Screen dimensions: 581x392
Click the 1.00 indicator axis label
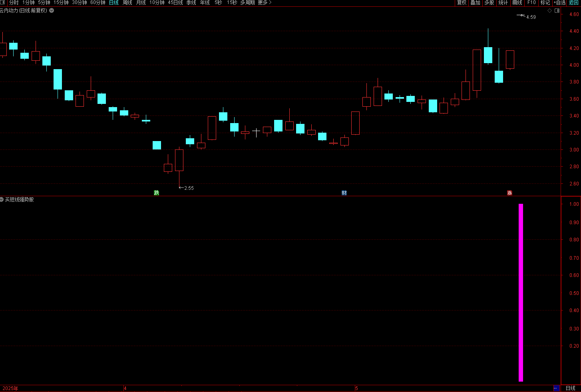pos(574,204)
